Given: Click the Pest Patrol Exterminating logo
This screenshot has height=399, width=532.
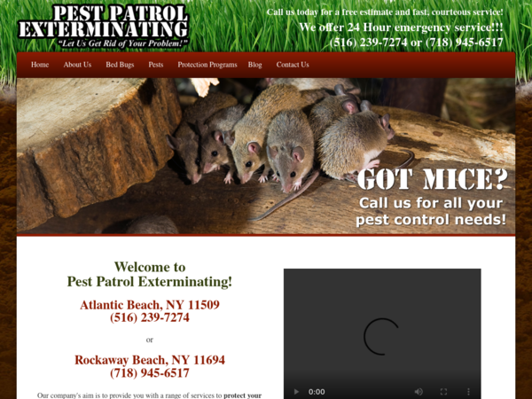Looking at the screenshot, I should tap(103, 26).
